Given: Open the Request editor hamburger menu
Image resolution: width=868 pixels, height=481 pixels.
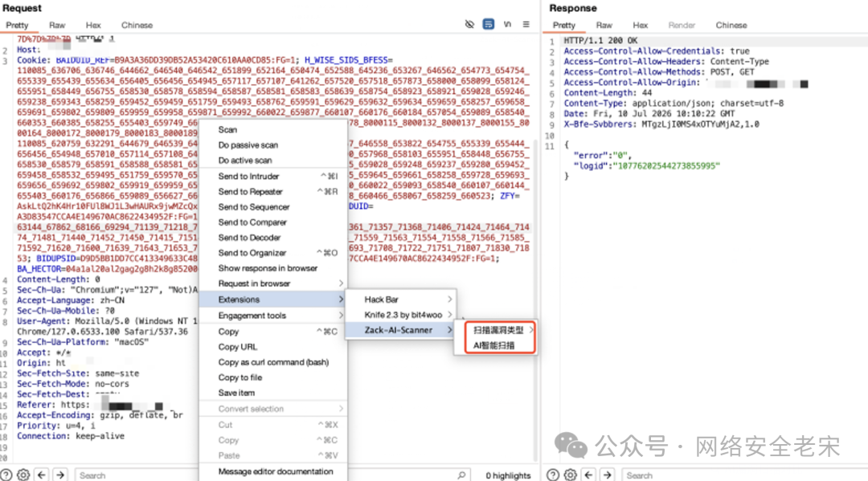Looking at the screenshot, I should 526,24.
